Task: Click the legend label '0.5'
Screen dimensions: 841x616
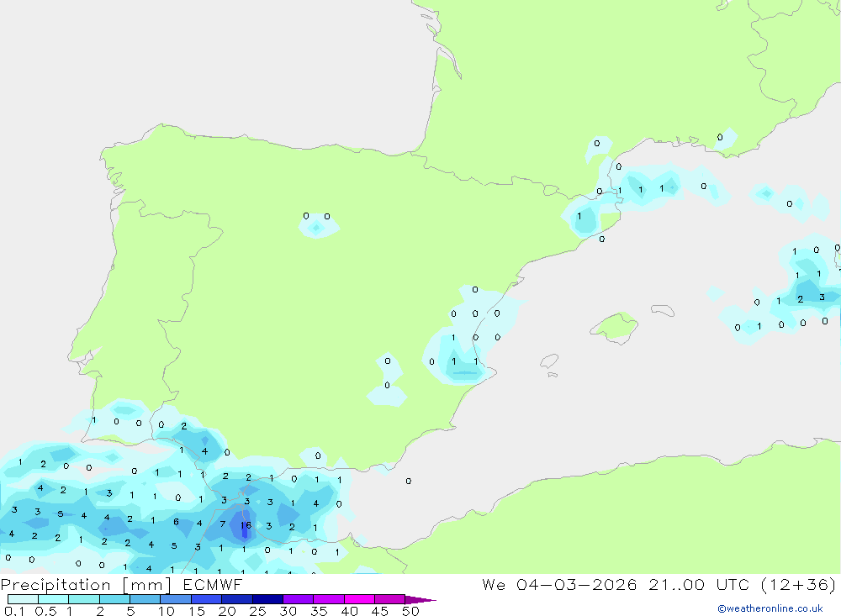Action: pyautogui.click(x=45, y=611)
